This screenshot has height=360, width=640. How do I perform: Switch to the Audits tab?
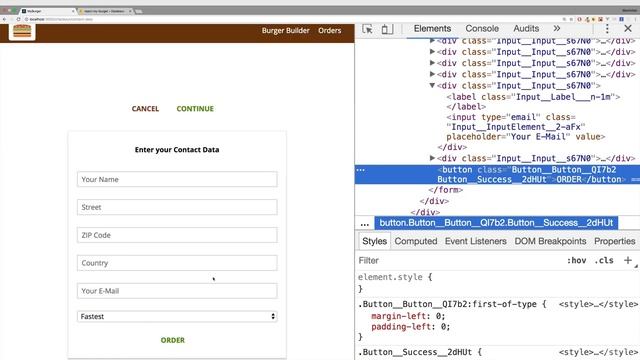point(526,29)
